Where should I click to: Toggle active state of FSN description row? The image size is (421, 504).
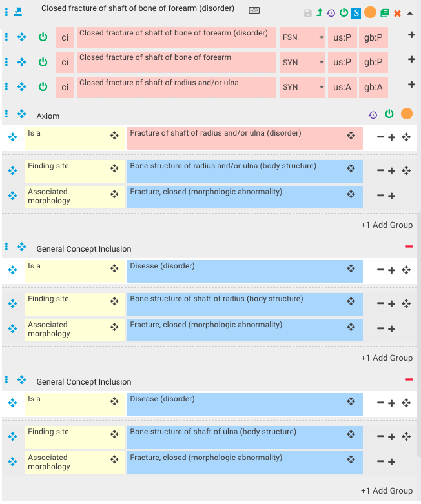[43, 37]
